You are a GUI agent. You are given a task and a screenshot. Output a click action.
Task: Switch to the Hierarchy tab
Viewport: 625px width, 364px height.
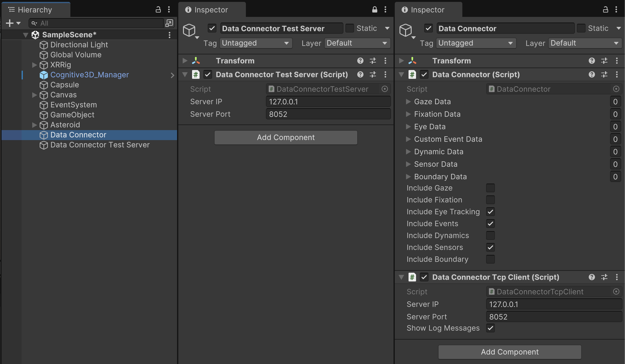[x=34, y=10]
